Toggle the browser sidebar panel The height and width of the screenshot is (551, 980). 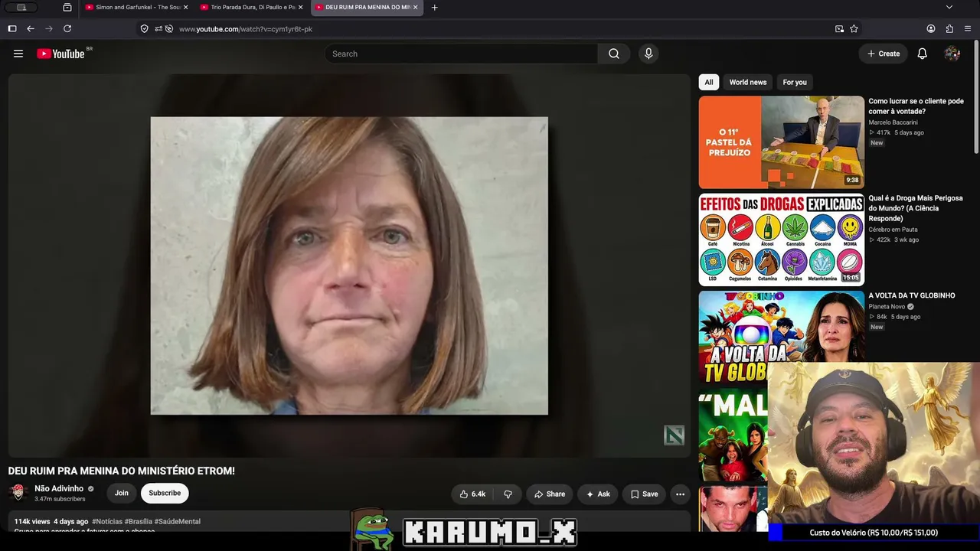[12, 28]
